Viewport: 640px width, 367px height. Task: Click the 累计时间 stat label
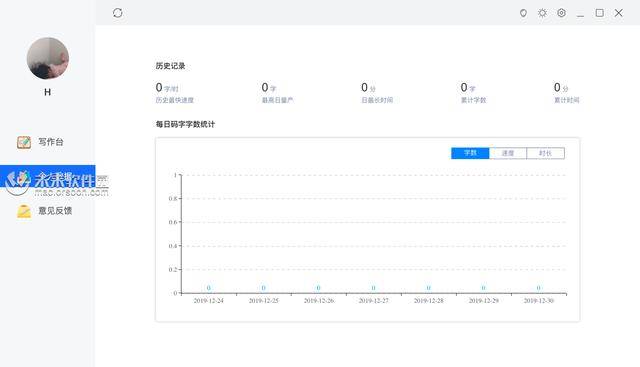(566, 100)
